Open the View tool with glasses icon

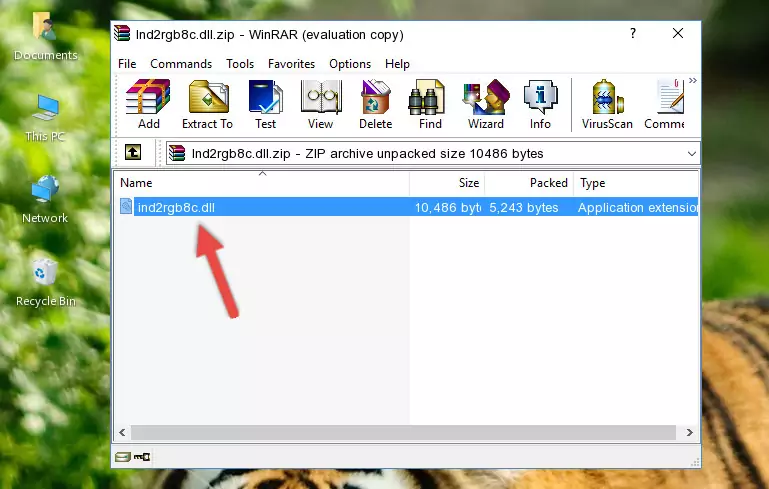(x=321, y=104)
